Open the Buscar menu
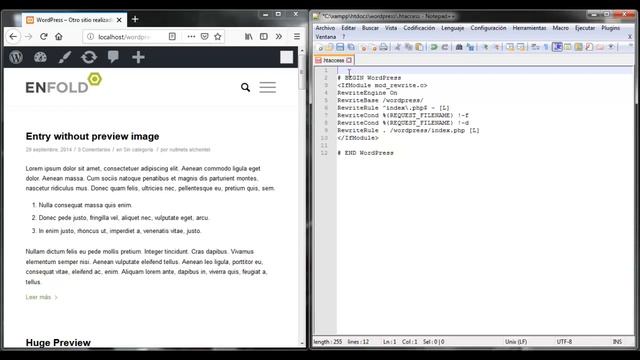Screen dimensions: 640x360 coord(370,28)
